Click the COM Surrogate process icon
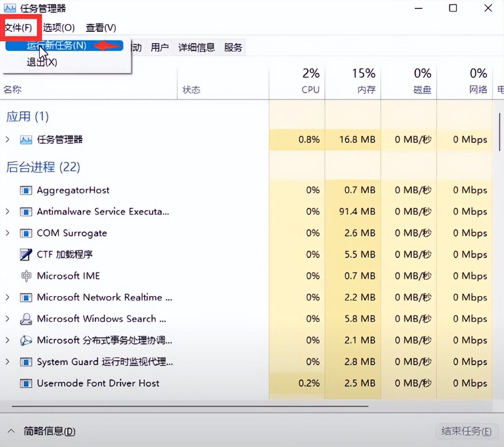This screenshot has width=504, height=447. click(x=26, y=233)
